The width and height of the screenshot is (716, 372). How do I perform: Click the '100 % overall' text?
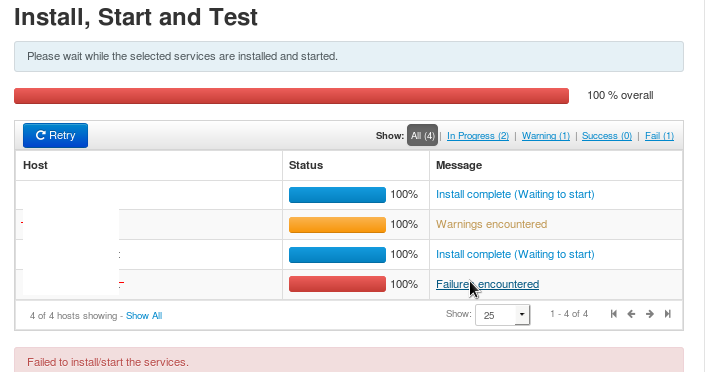(620, 95)
